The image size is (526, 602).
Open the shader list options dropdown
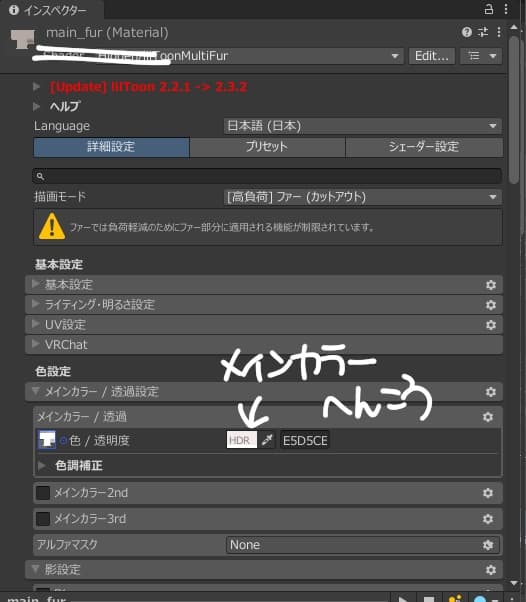coord(481,56)
